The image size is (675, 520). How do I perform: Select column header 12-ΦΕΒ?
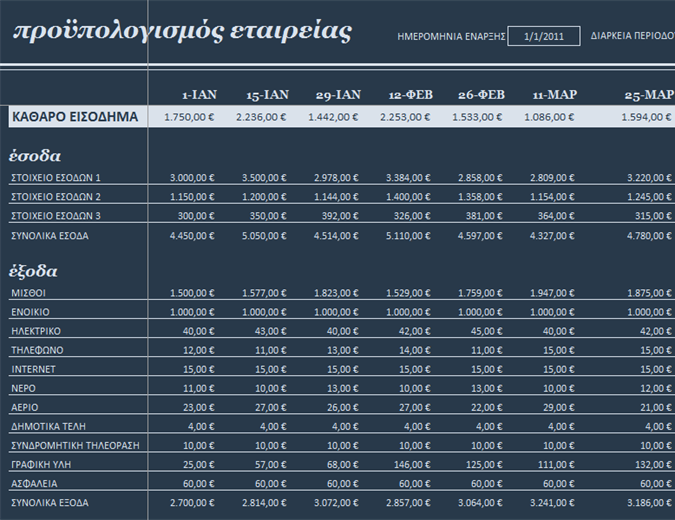tap(411, 95)
